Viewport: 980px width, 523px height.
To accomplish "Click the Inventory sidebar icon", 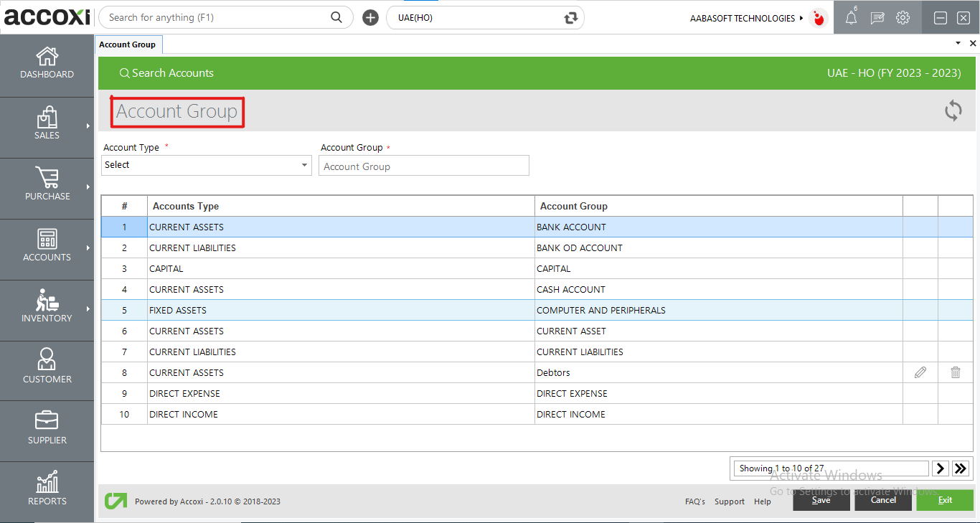I will coord(47,306).
